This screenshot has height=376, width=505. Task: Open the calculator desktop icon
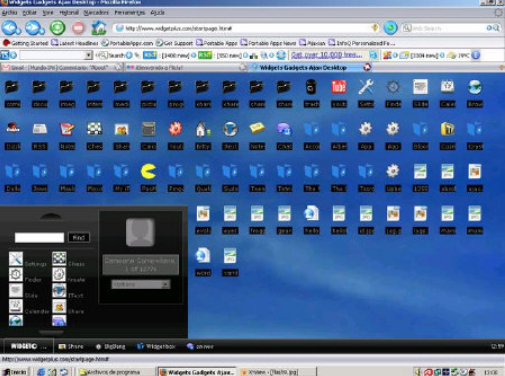(x=149, y=129)
